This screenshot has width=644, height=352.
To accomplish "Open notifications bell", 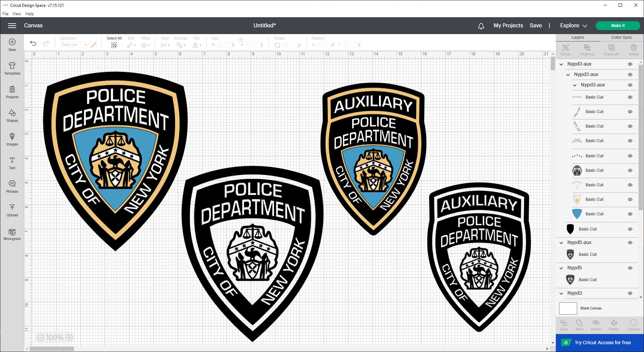I will pyautogui.click(x=481, y=26).
